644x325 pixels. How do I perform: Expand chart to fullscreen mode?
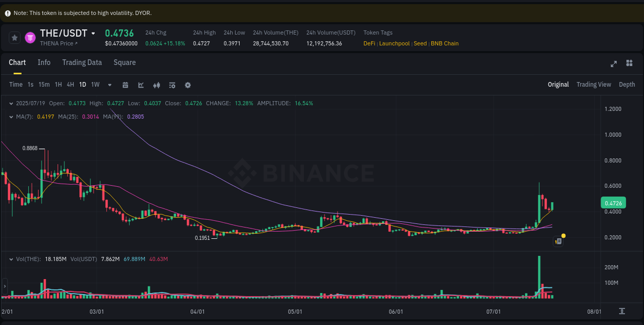(x=614, y=63)
